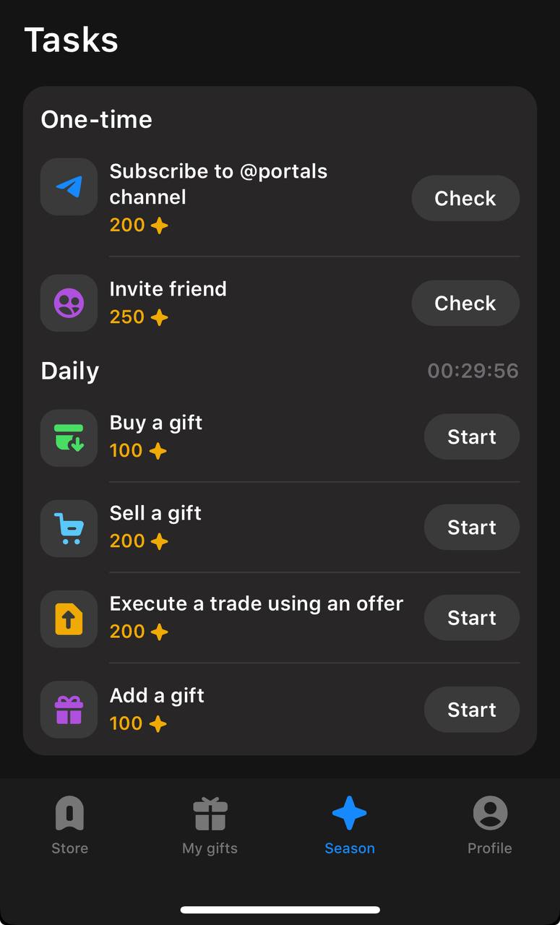Select the blue shopping cart icon

click(69, 528)
